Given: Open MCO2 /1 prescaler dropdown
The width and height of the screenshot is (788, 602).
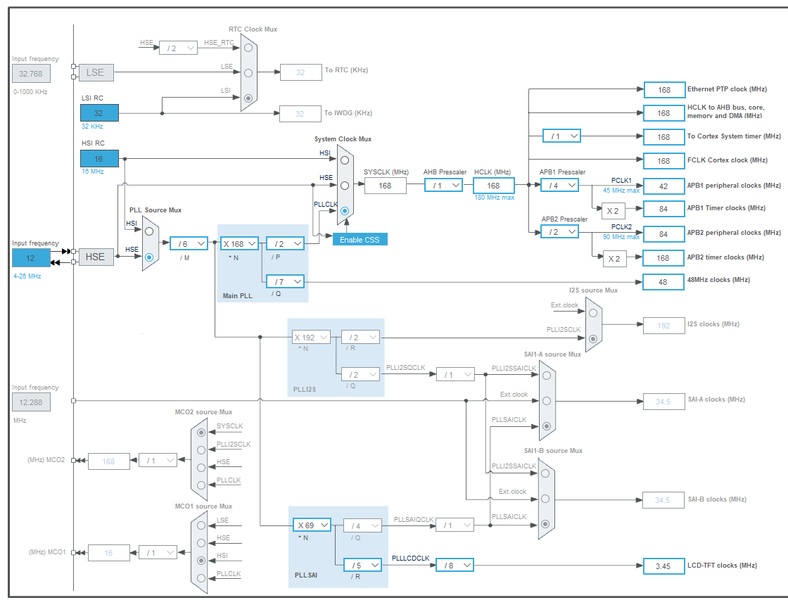Looking at the screenshot, I should pyautogui.click(x=158, y=460).
